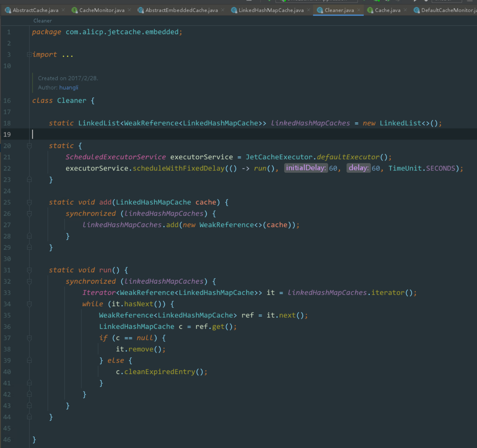Viewport: 477px width, 448px height.
Task: Click the class name Cleaner on line 16
Action: coord(72,100)
